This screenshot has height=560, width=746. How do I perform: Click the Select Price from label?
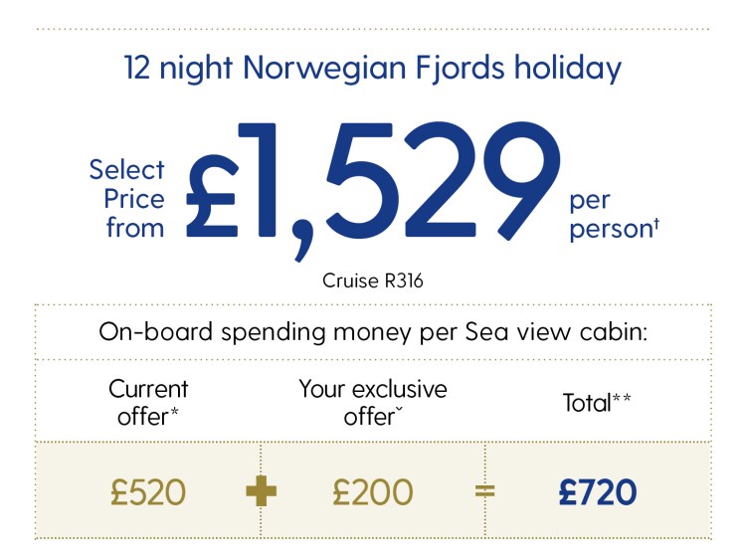[x=127, y=198]
